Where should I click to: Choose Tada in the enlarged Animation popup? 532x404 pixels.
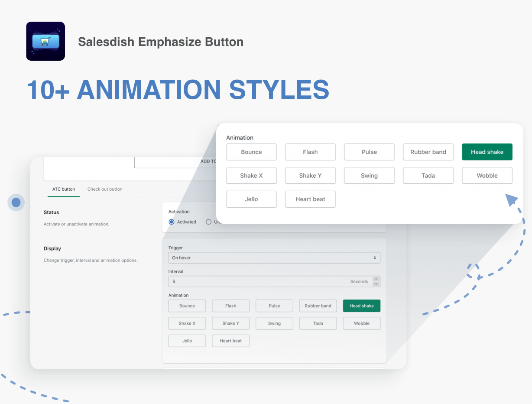coord(428,176)
